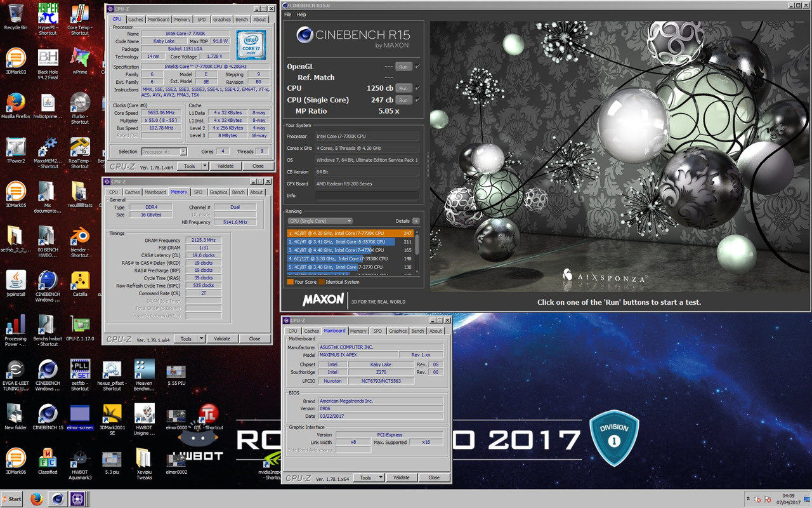Click the Cinebench ranking list scrollbar

(x=417, y=252)
